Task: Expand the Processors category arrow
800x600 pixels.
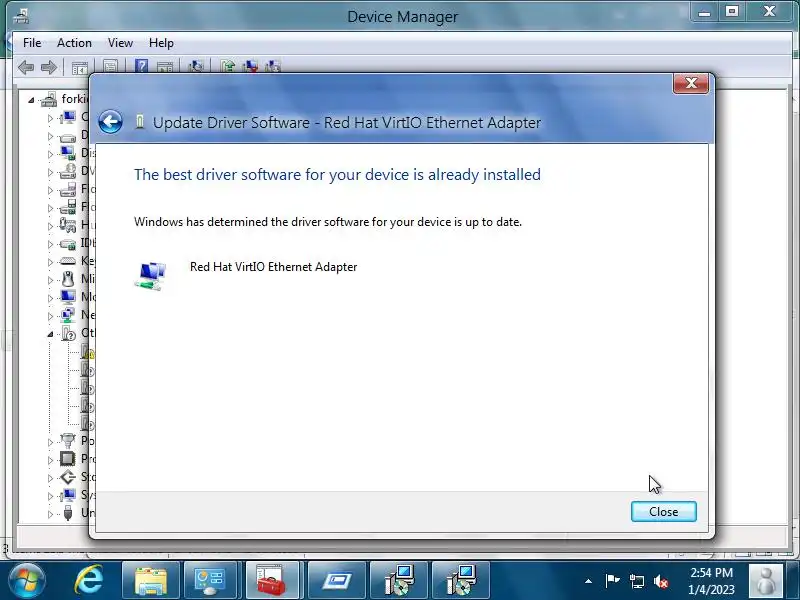Action: coord(50,460)
